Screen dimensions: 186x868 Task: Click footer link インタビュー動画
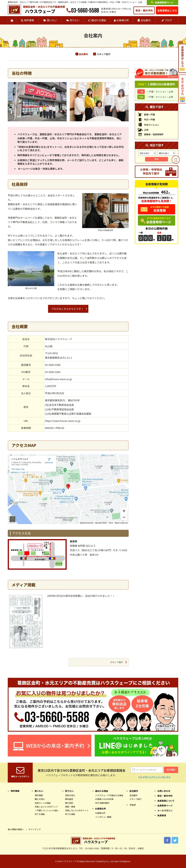103,817
